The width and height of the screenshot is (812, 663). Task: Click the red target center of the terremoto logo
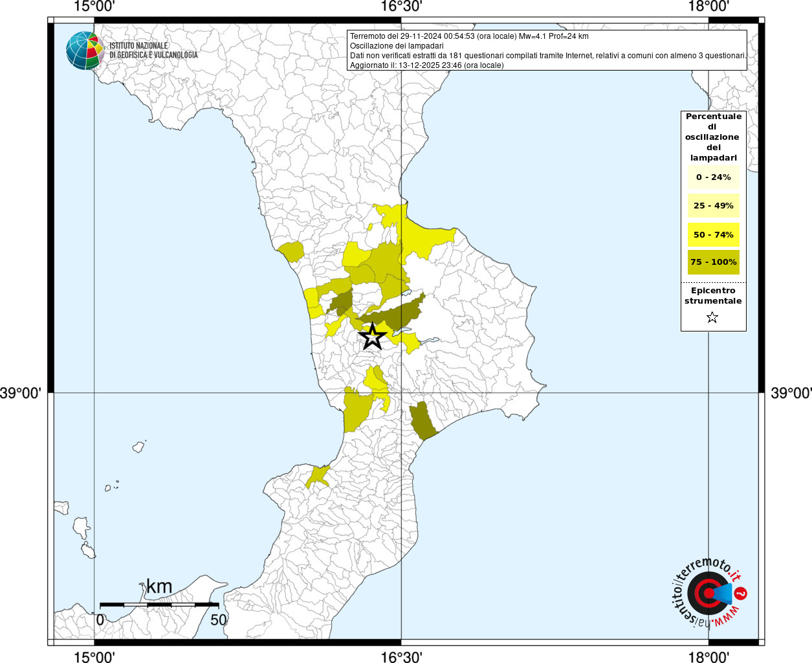(708, 593)
